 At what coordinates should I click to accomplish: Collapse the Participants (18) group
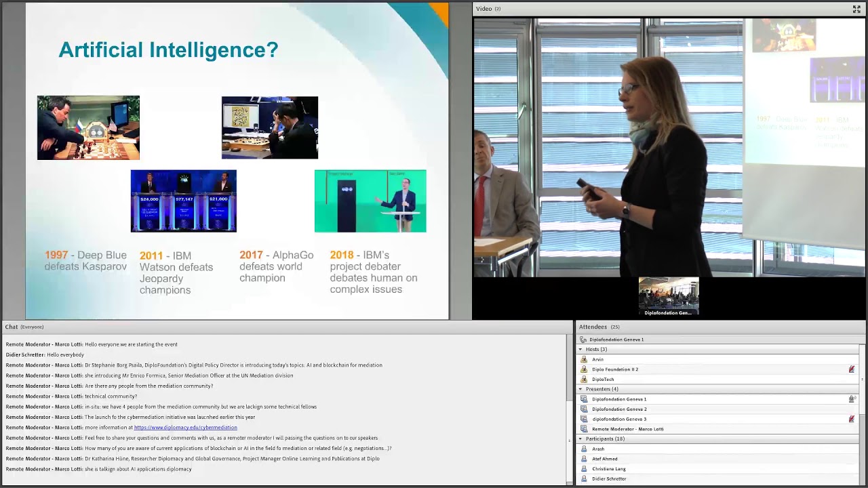(580, 439)
